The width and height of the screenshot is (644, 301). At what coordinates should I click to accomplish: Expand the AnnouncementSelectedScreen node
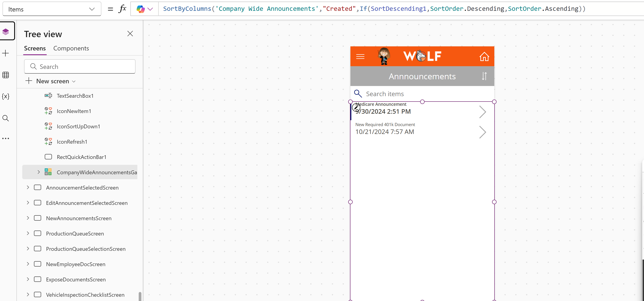tap(28, 188)
